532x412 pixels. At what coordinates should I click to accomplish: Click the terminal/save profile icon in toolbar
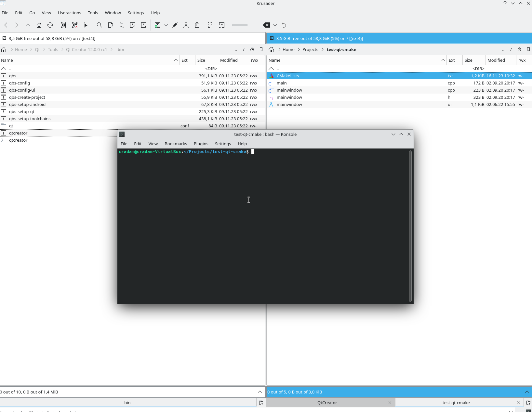157,25
